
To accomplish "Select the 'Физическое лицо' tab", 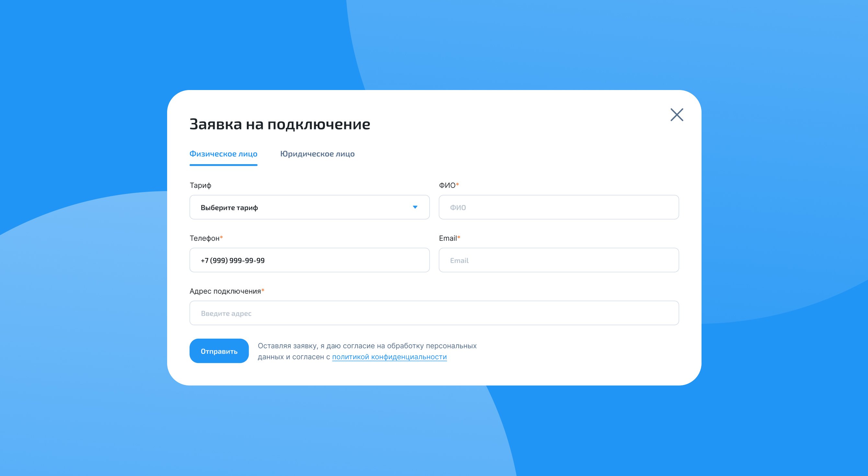I will (x=223, y=154).
